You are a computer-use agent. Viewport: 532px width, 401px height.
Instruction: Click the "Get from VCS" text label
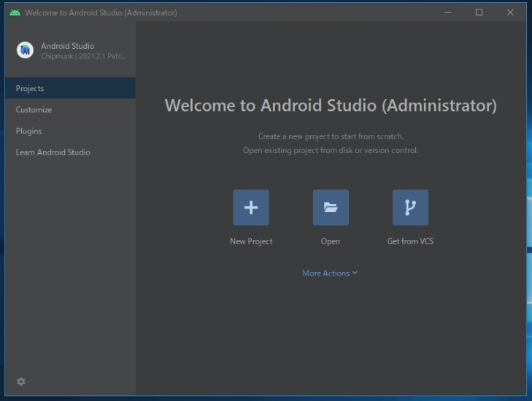pyautogui.click(x=410, y=241)
